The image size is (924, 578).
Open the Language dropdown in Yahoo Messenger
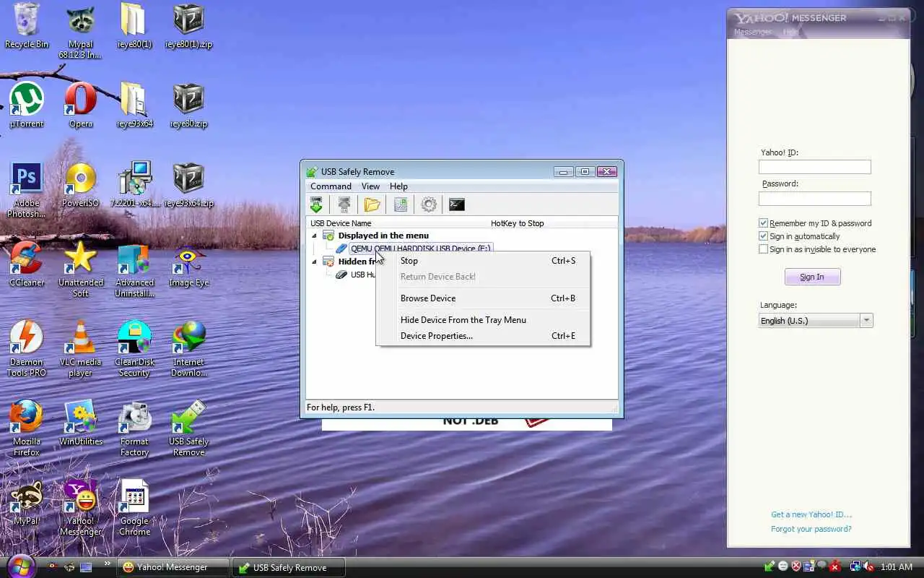(x=816, y=320)
